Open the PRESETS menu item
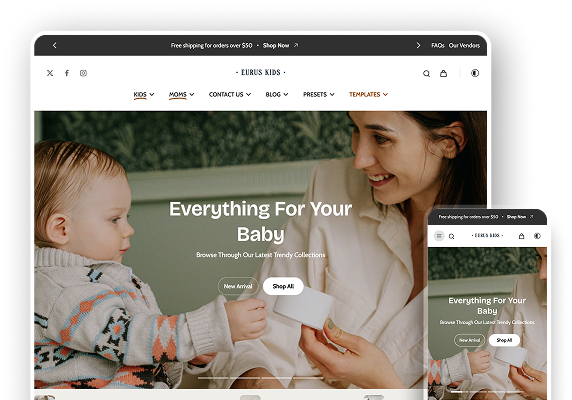The image size is (572, 400). click(318, 94)
